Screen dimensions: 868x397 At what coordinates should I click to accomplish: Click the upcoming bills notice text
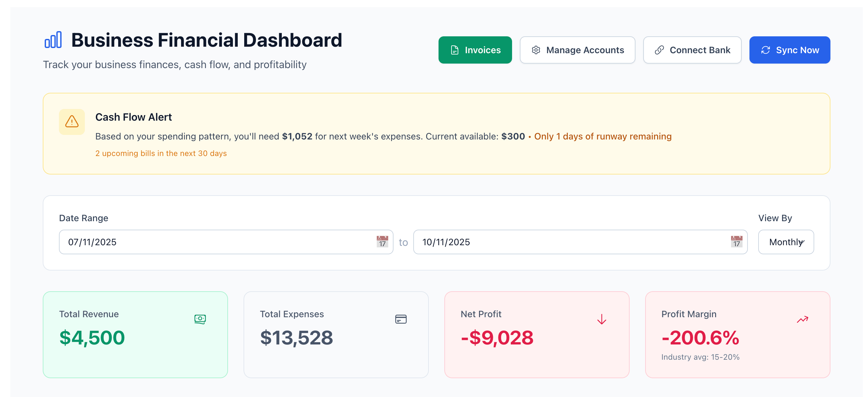click(x=161, y=153)
